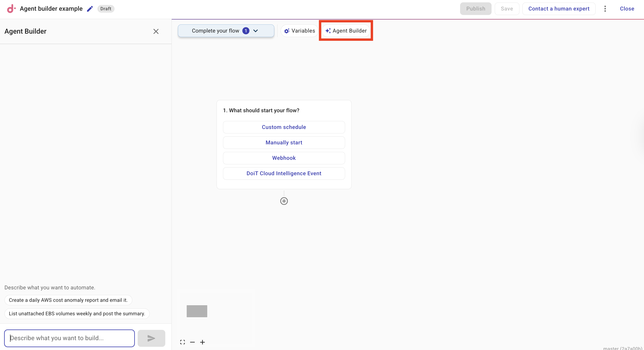
Task: Select Custom schedule as the flow trigger
Action: [x=284, y=127]
